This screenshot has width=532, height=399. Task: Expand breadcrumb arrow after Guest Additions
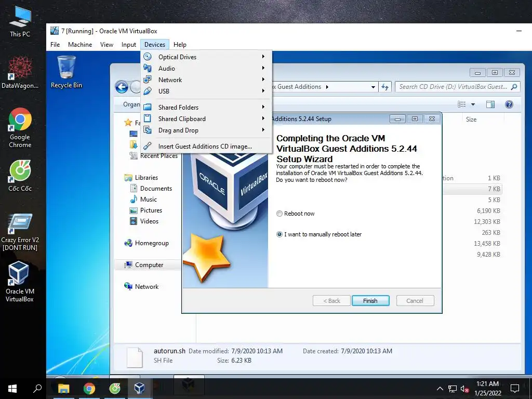point(327,87)
